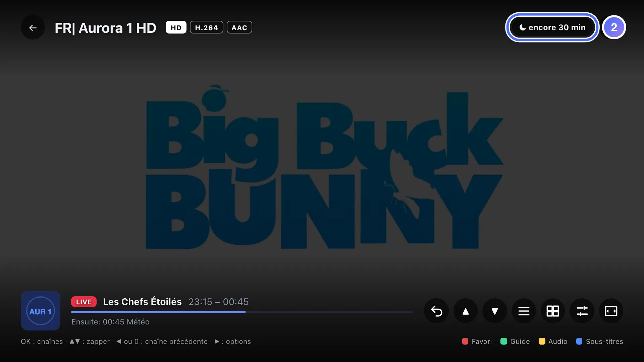Open the green Guide shortcut

point(515,342)
